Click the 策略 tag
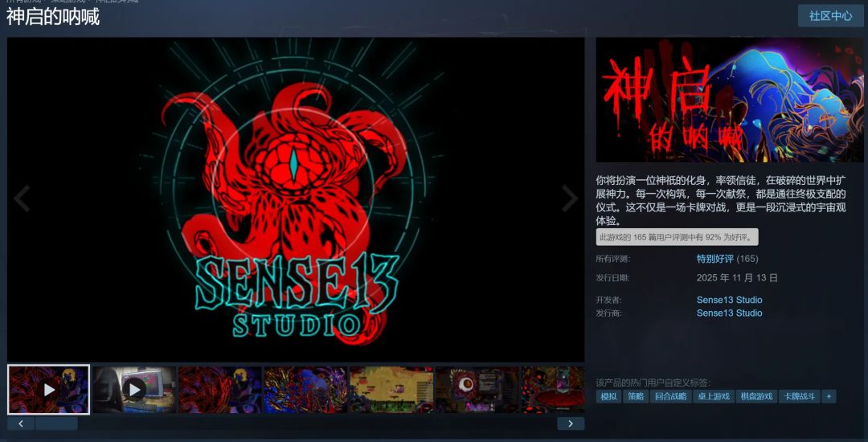The height and width of the screenshot is (442, 868). 636,396
